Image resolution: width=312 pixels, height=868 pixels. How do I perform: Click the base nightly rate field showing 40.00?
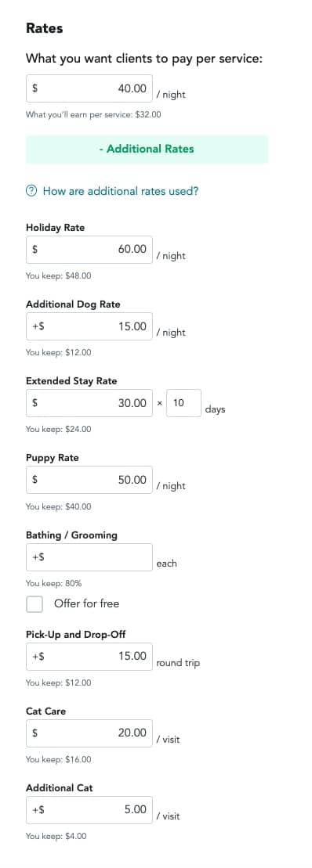point(89,88)
